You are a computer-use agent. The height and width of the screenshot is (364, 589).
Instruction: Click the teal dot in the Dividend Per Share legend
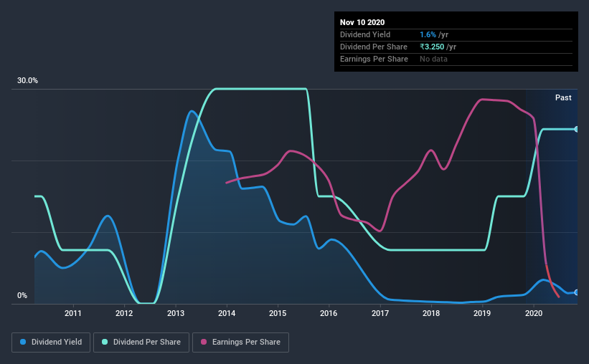tap(105, 342)
